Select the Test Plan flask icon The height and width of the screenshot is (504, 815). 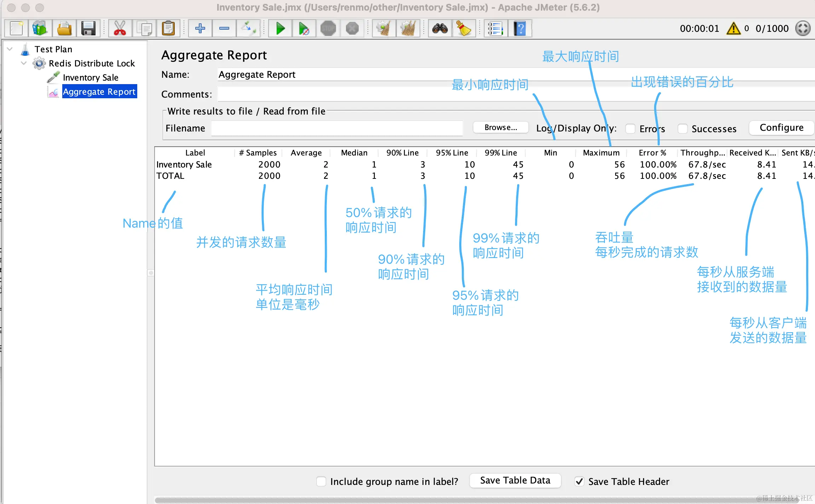coord(25,49)
